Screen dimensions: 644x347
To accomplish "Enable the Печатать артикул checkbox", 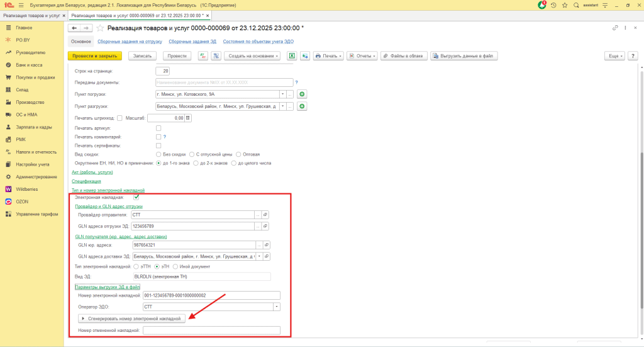I will pos(158,128).
